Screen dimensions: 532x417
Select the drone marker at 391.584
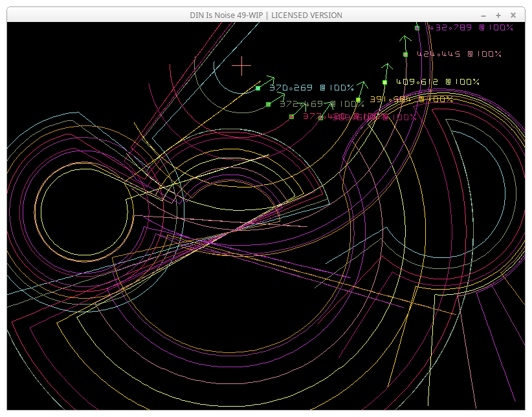(358, 100)
